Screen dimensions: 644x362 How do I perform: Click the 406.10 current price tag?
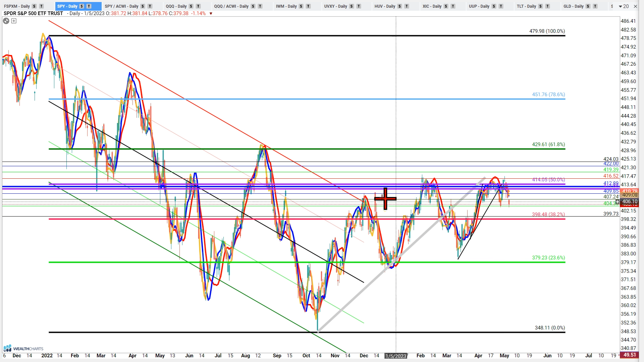[x=630, y=202]
